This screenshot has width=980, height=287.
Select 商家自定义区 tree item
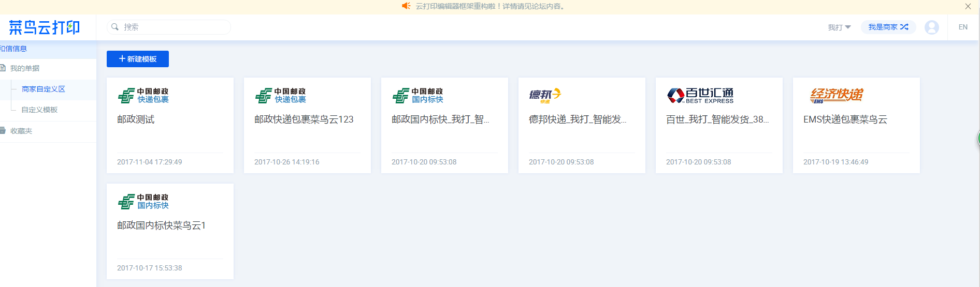pos(44,89)
